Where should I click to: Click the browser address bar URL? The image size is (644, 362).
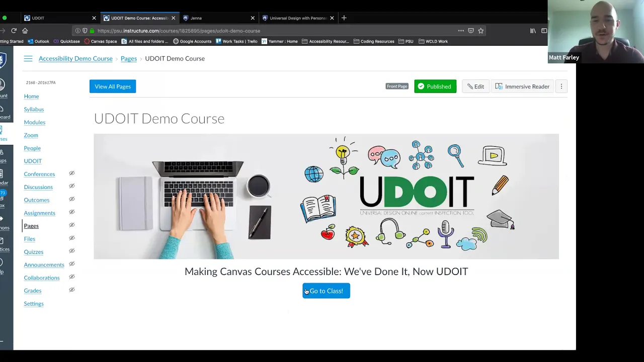pos(179,31)
